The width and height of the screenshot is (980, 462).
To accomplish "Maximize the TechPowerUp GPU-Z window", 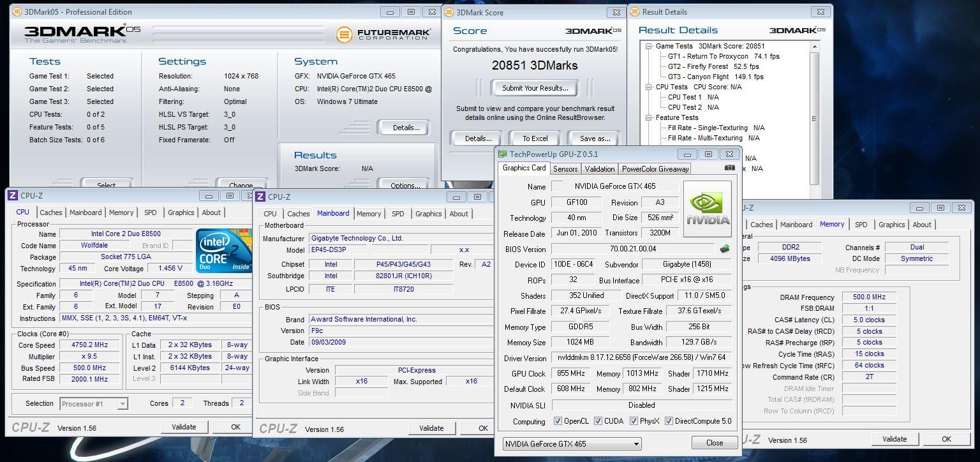I will tap(708, 154).
